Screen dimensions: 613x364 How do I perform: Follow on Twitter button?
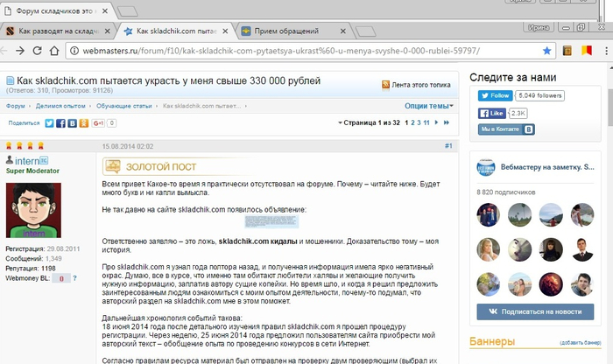(496, 95)
